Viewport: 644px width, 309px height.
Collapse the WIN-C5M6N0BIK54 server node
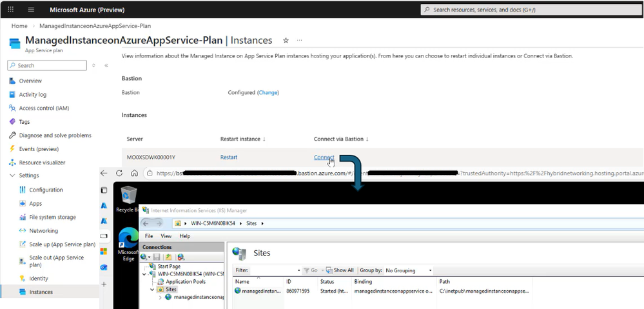pos(144,274)
